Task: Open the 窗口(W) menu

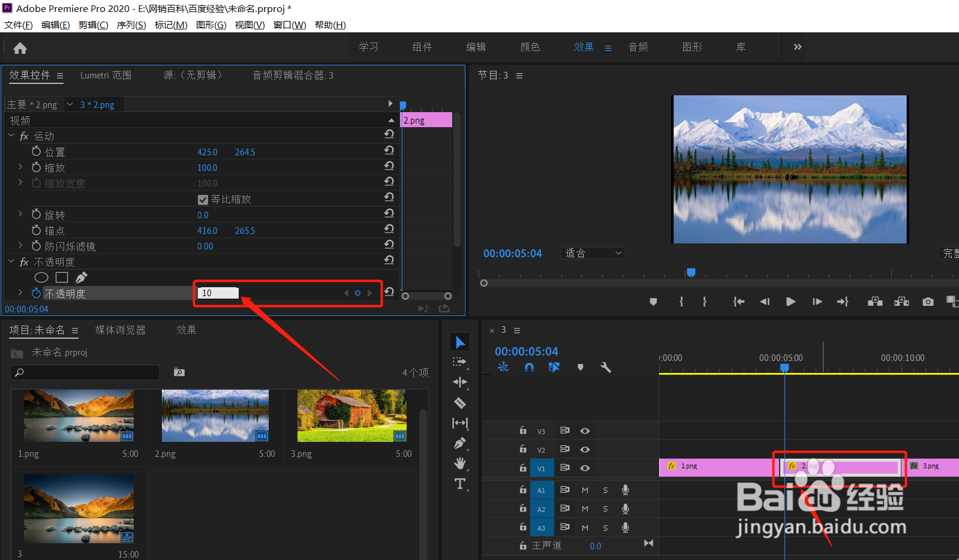Action: pyautogui.click(x=290, y=25)
